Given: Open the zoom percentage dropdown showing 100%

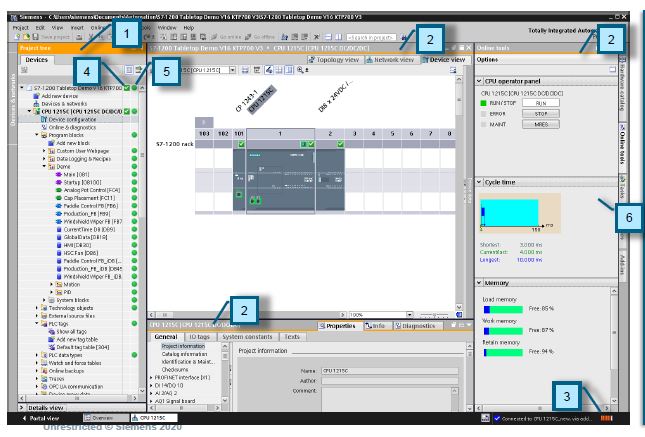Looking at the screenshot, I should [x=381, y=315].
